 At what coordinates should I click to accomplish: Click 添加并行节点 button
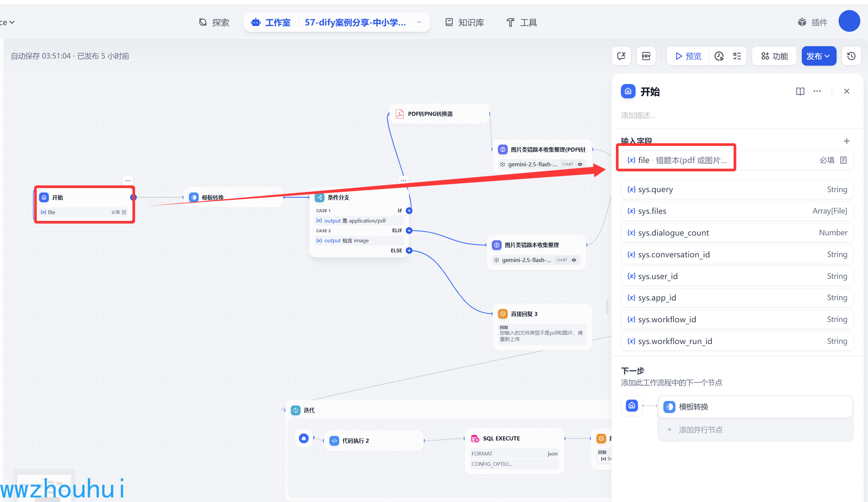(700, 430)
